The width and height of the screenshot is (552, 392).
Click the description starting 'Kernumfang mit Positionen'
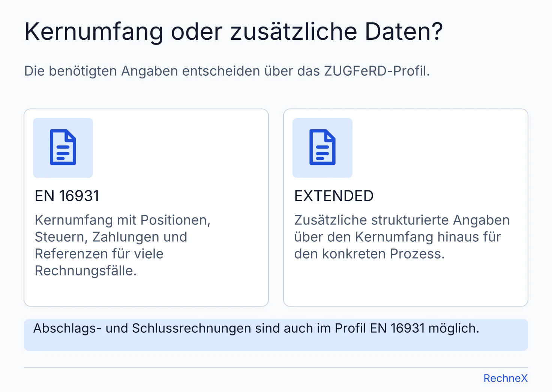point(123,245)
